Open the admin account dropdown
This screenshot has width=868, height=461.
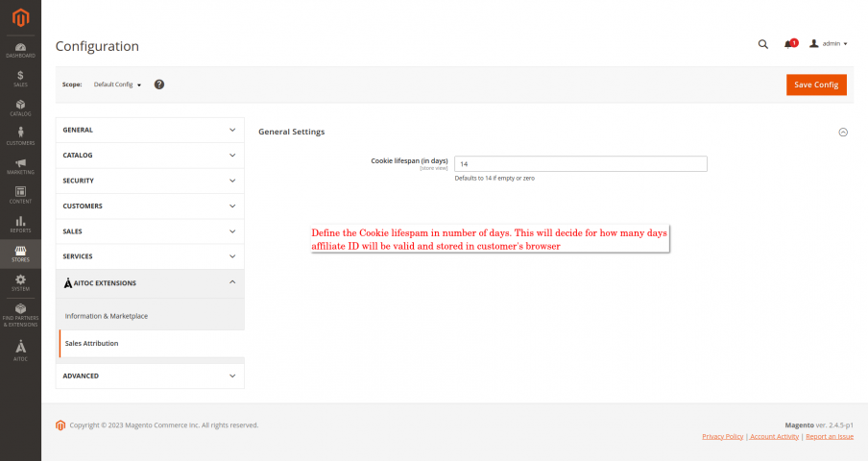pos(828,44)
